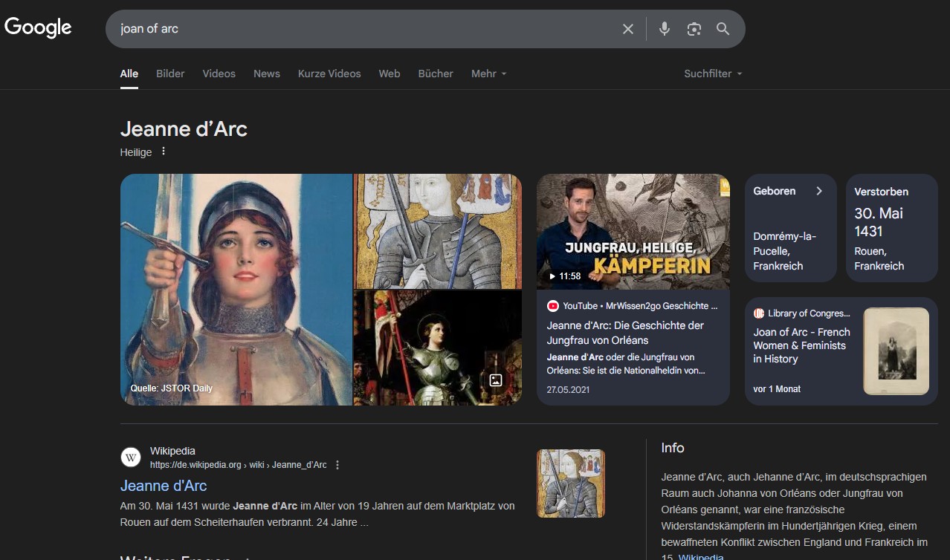Open Jeanne d'Arc Wikipedia result link

(x=164, y=486)
